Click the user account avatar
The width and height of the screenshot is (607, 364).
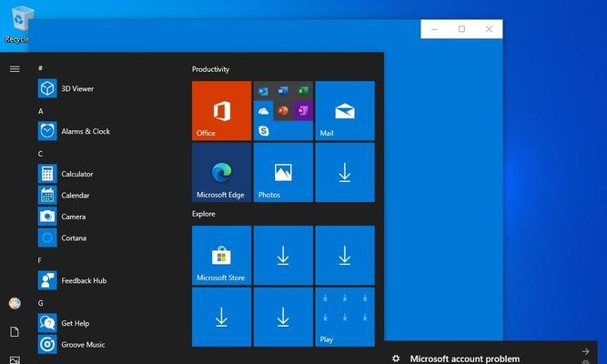[x=15, y=303]
